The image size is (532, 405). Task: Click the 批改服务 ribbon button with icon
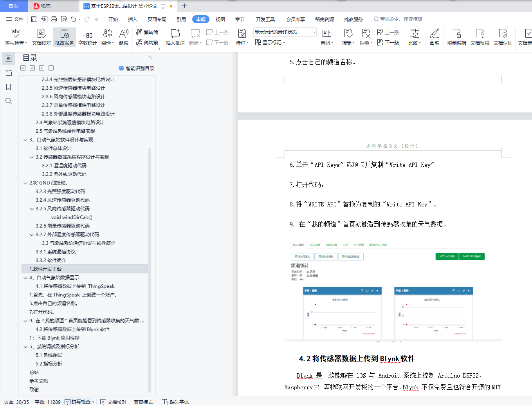coord(65,37)
